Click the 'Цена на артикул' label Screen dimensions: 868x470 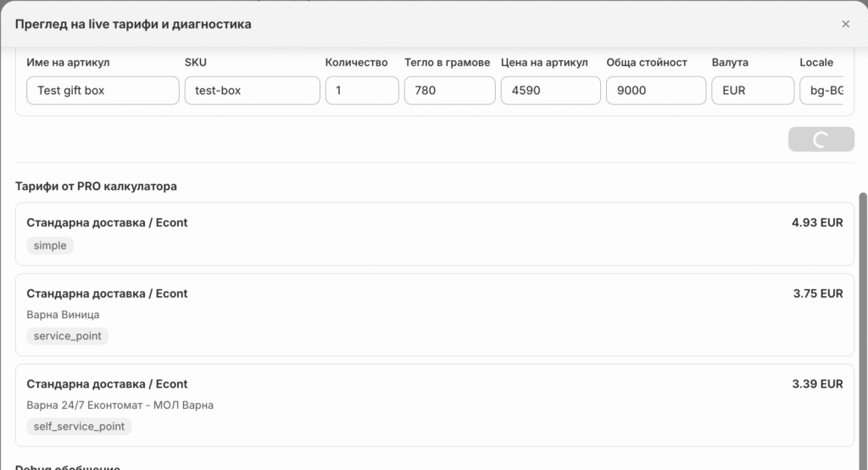pos(544,63)
